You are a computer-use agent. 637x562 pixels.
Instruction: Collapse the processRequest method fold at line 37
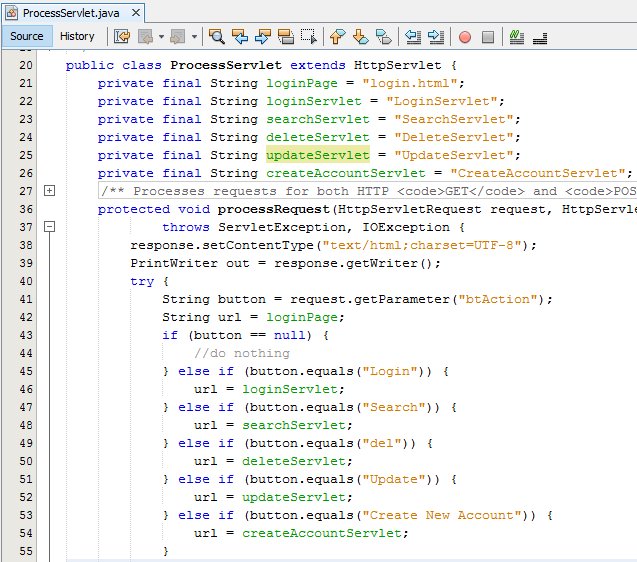(x=50, y=227)
